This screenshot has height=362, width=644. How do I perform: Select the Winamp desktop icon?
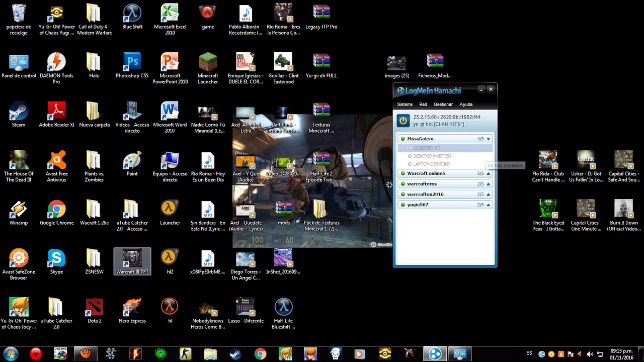pos(19,213)
